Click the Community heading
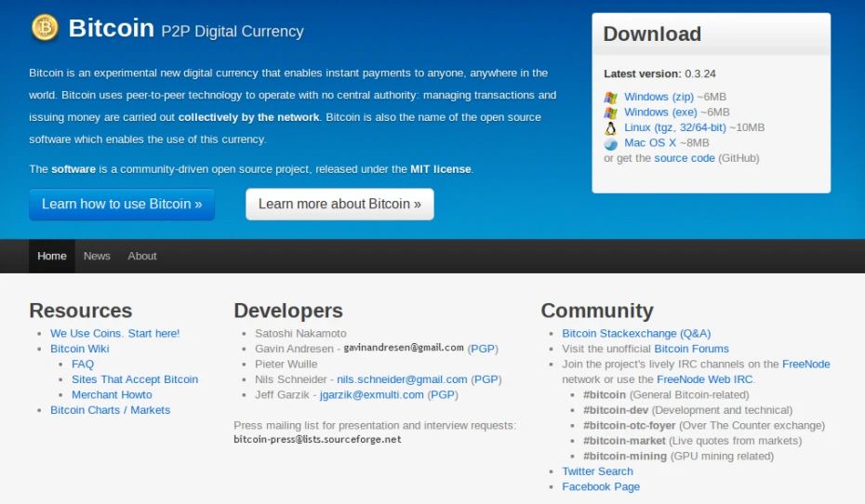Viewport: 865px width, 504px height. [597, 311]
